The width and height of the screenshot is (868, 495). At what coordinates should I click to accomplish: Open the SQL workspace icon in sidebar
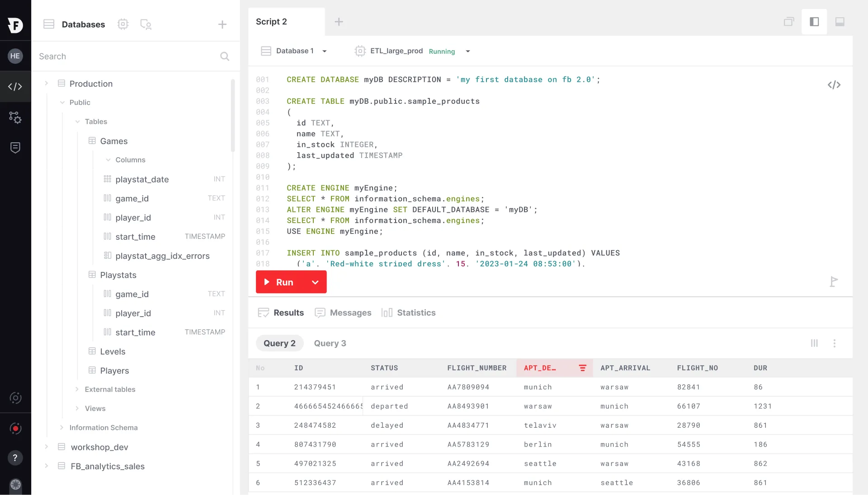15,86
